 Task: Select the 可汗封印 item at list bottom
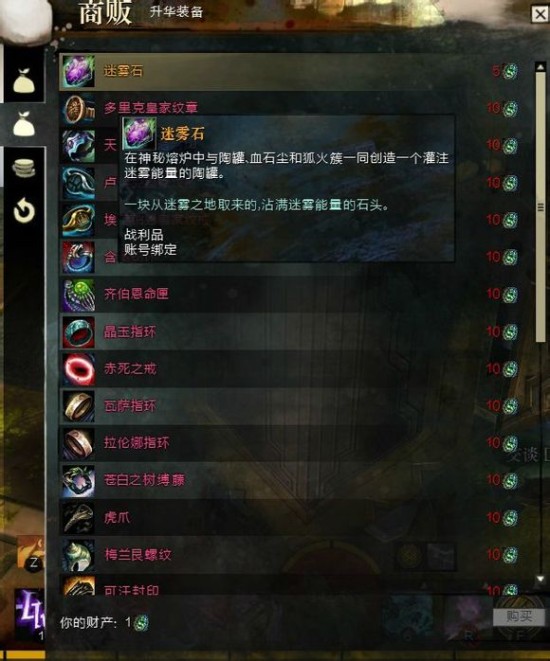pos(290,587)
